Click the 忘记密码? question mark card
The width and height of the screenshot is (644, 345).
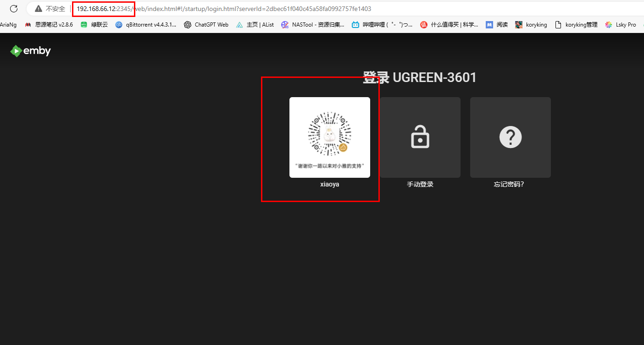point(510,137)
